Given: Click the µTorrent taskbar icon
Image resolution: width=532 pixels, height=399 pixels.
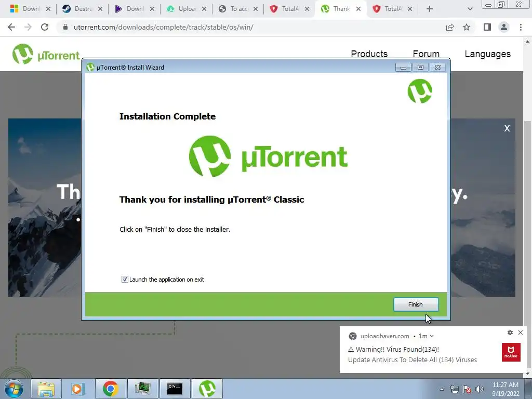Looking at the screenshot, I should (207, 389).
